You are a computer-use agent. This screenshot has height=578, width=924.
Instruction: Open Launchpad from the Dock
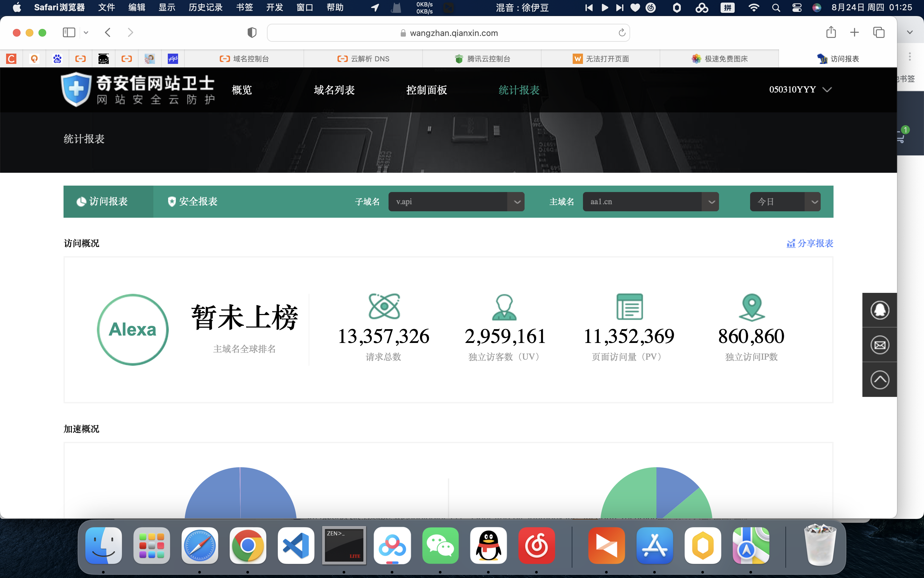click(x=151, y=546)
